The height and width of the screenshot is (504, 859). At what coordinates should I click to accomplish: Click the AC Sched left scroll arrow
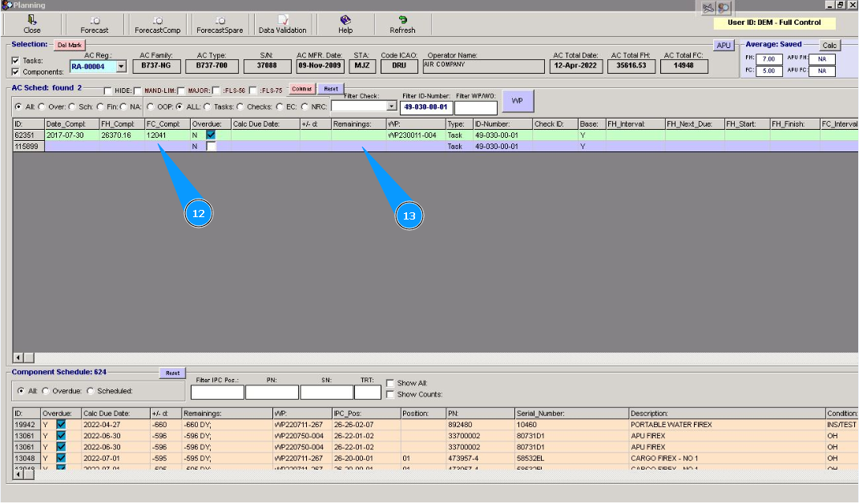18,357
